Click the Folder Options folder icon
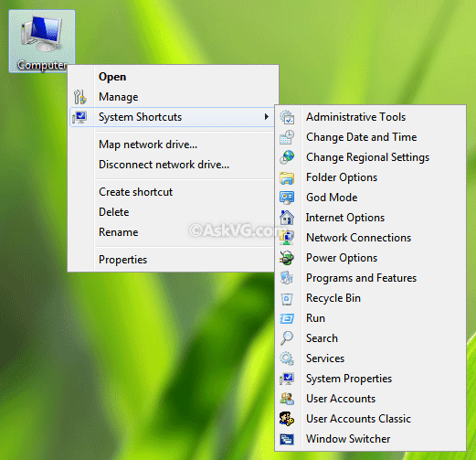The width and height of the screenshot is (476, 460). click(287, 177)
